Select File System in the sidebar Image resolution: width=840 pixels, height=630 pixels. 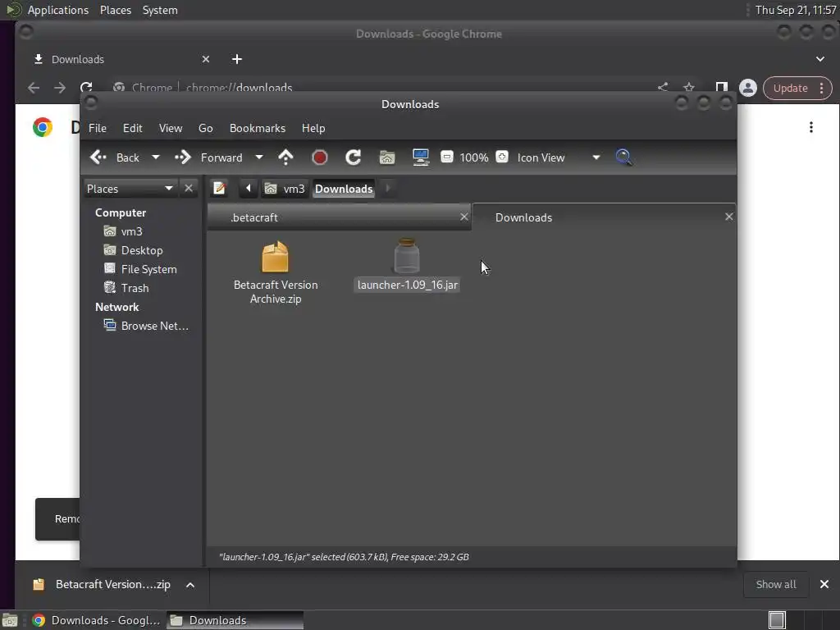click(140, 269)
